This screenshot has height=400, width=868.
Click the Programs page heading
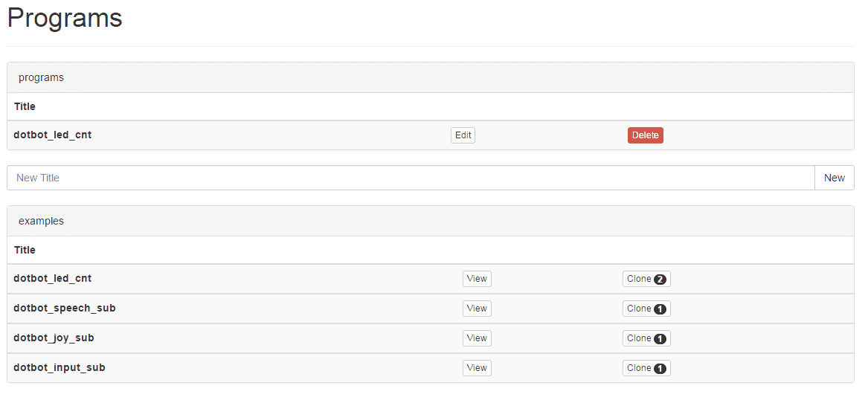[x=65, y=18]
